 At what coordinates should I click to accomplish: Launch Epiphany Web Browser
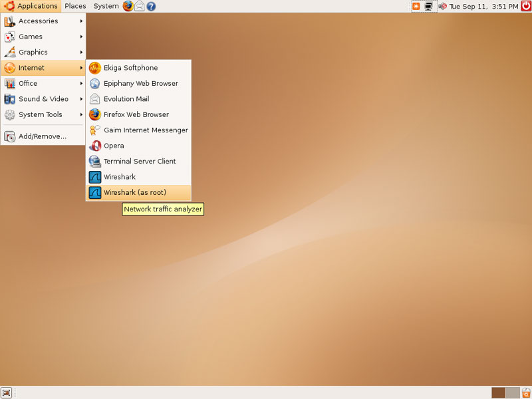point(138,84)
